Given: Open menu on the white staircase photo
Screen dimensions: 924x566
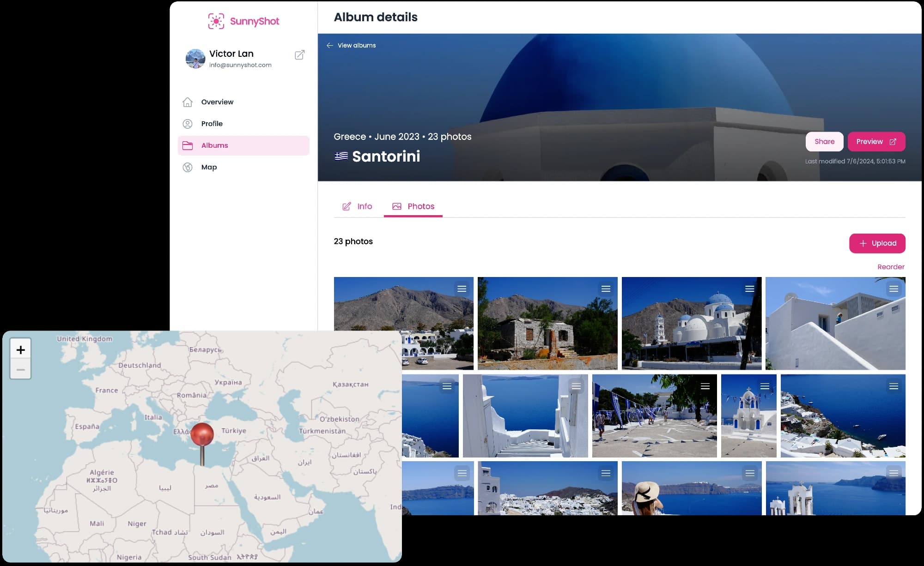Looking at the screenshot, I should click(x=576, y=386).
